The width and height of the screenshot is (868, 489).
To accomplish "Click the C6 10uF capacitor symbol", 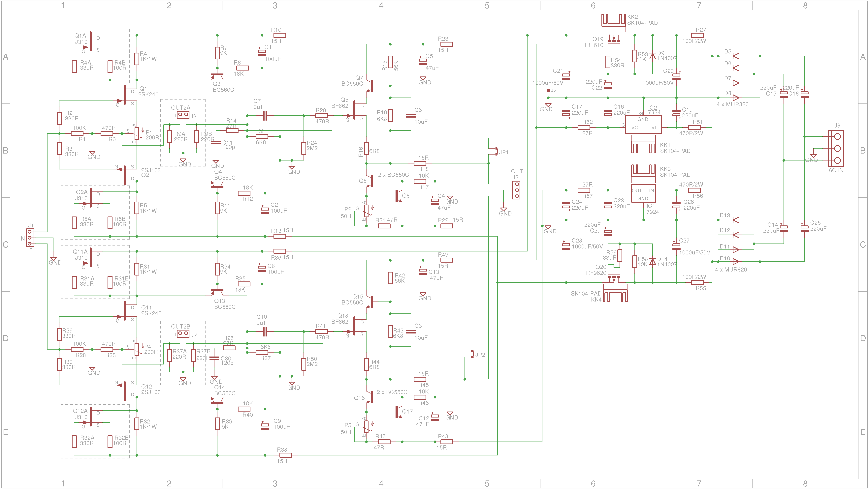I will [411, 116].
